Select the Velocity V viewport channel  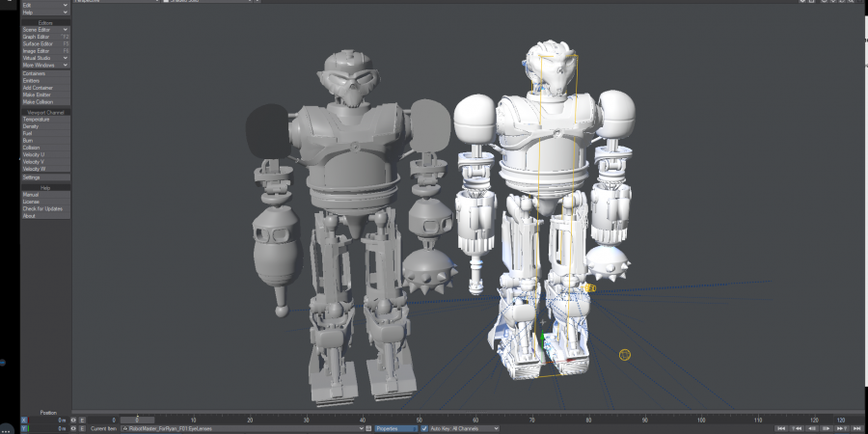[x=45, y=162]
